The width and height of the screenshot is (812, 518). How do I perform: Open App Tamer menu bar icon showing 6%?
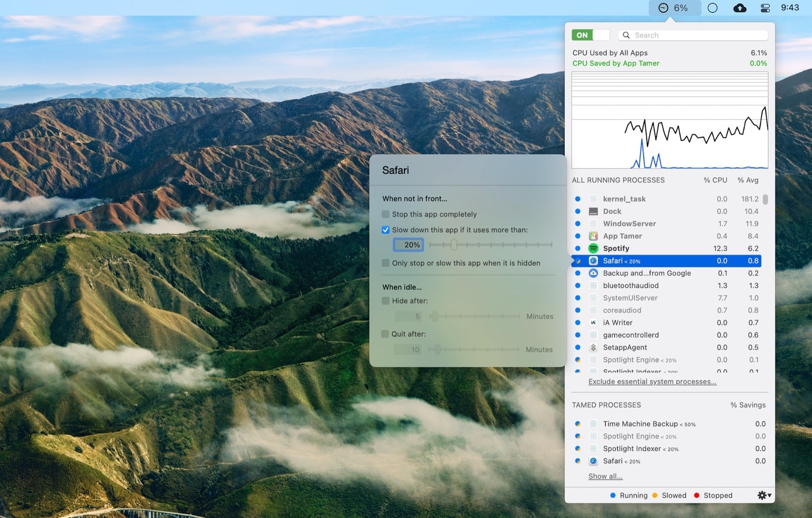coord(674,8)
